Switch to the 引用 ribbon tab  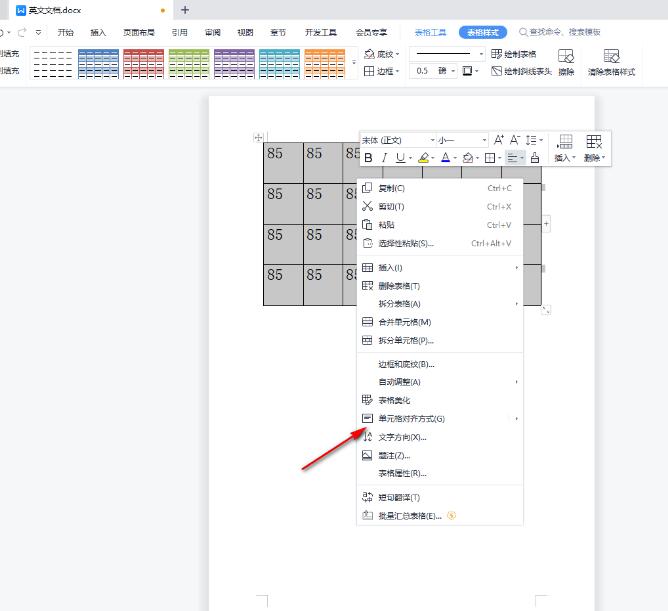pyautogui.click(x=179, y=32)
